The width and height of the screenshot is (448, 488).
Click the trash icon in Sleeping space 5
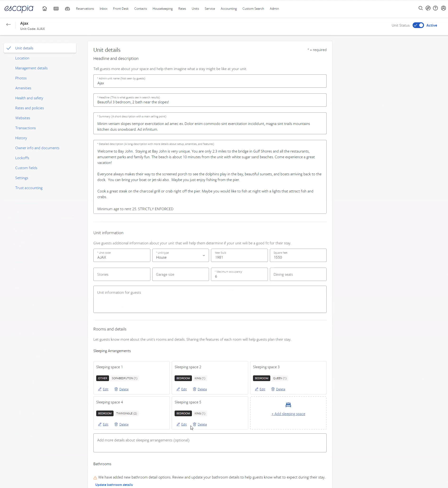[x=194, y=424]
